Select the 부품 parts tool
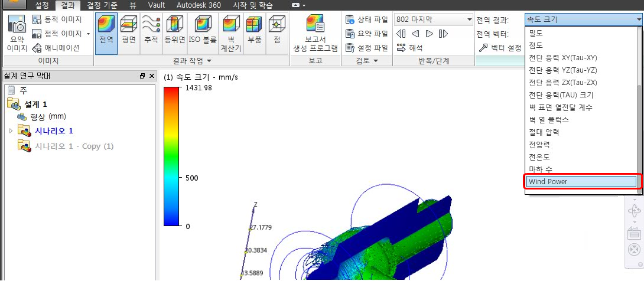This screenshot has width=644, height=281. click(254, 33)
